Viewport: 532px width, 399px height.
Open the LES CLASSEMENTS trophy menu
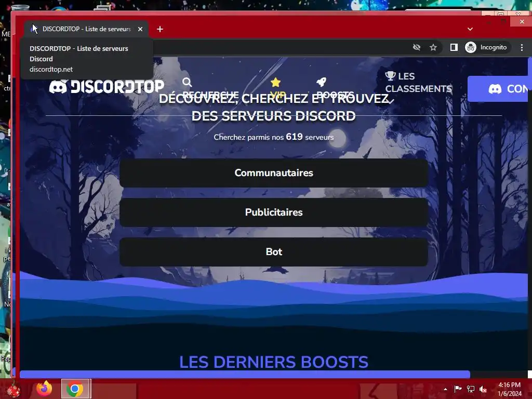coord(418,83)
